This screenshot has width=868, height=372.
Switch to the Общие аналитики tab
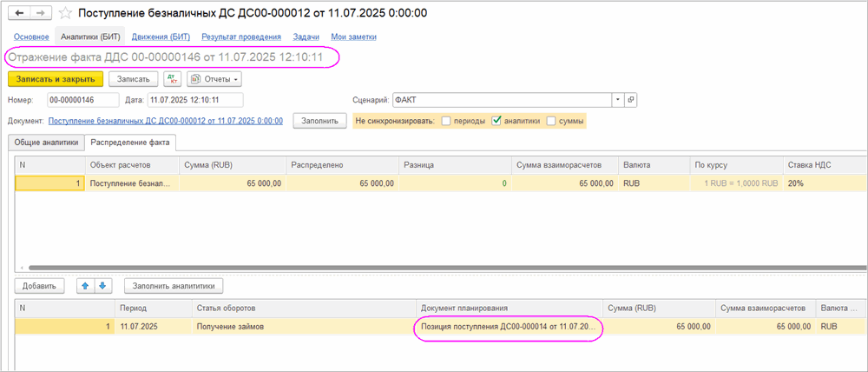pos(47,142)
